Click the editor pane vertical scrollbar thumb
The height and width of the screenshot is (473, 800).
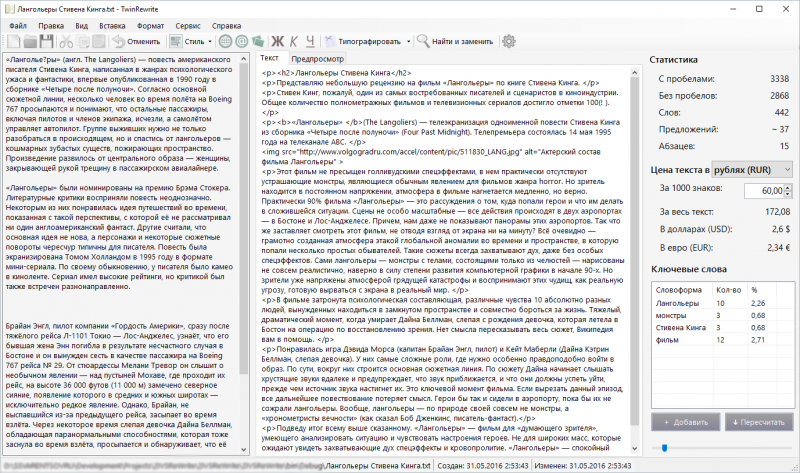point(634,251)
